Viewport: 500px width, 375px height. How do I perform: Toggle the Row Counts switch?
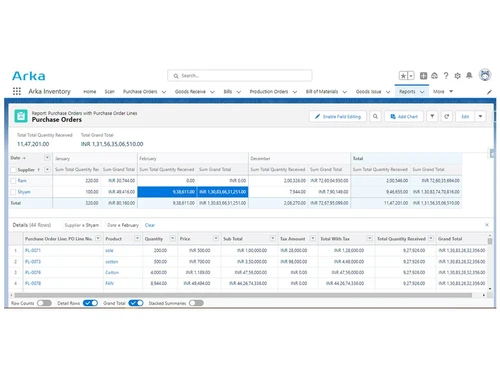click(x=44, y=303)
